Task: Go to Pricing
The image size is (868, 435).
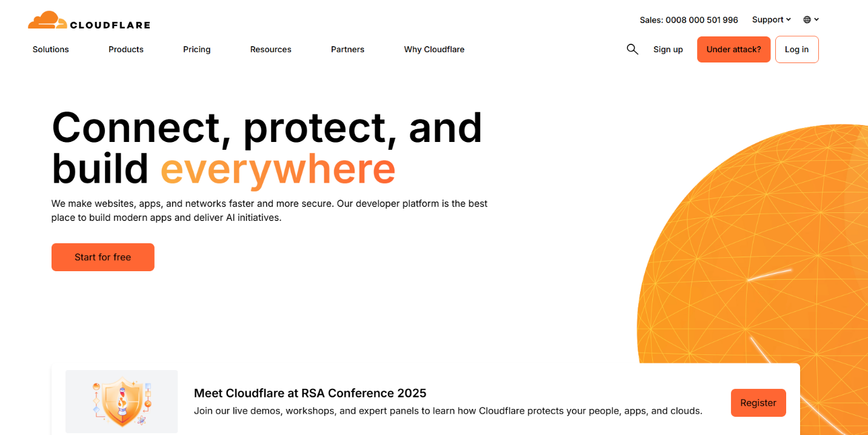Action: pos(197,49)
